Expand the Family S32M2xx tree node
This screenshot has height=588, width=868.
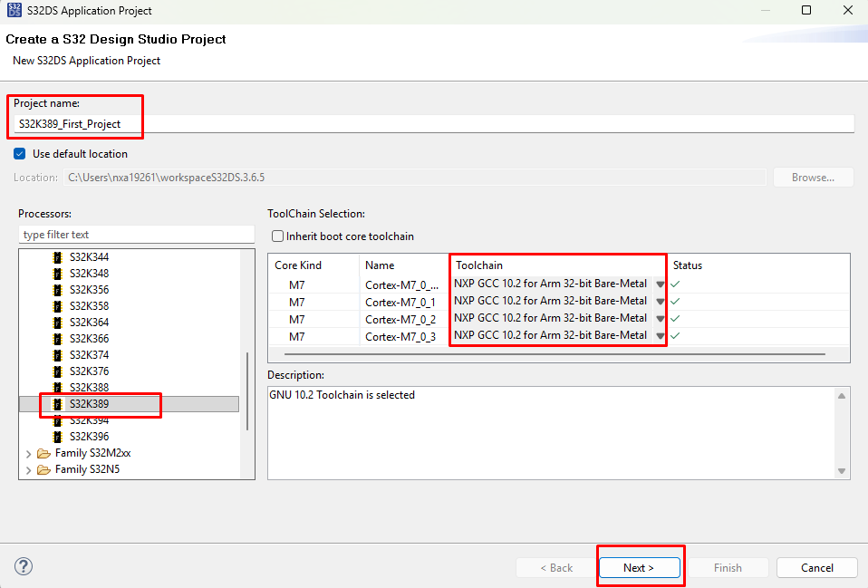coord(29,453)
